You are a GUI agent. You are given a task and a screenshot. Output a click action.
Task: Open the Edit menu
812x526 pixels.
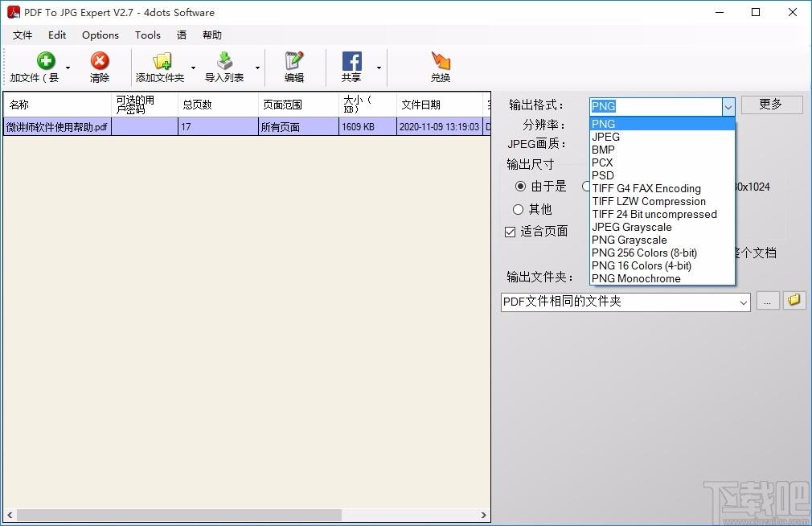[x=57, y=35]
